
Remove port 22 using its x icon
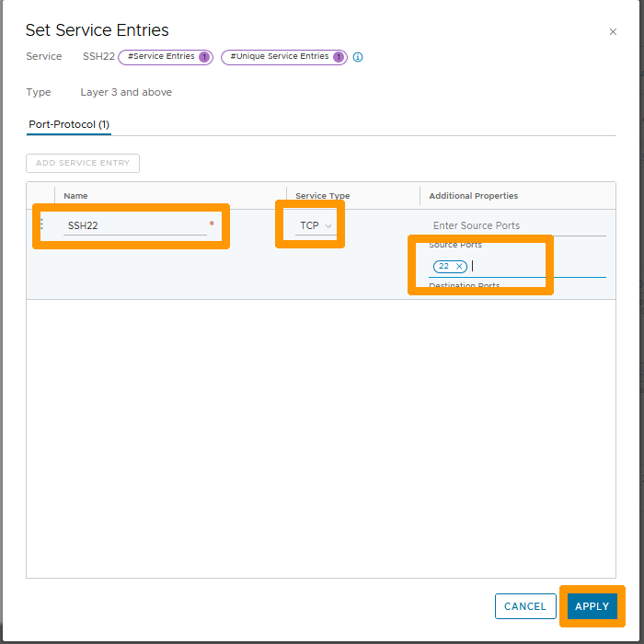(459, 267)
